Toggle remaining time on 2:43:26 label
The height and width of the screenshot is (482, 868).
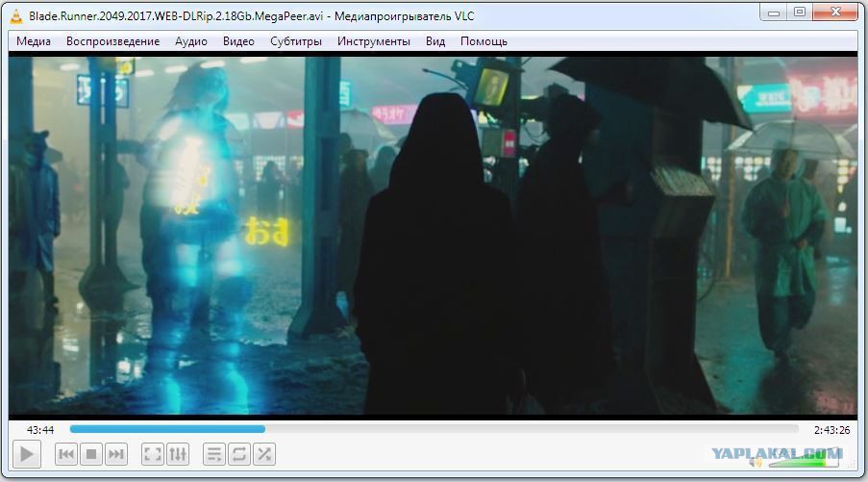click(x=831, y=430)
